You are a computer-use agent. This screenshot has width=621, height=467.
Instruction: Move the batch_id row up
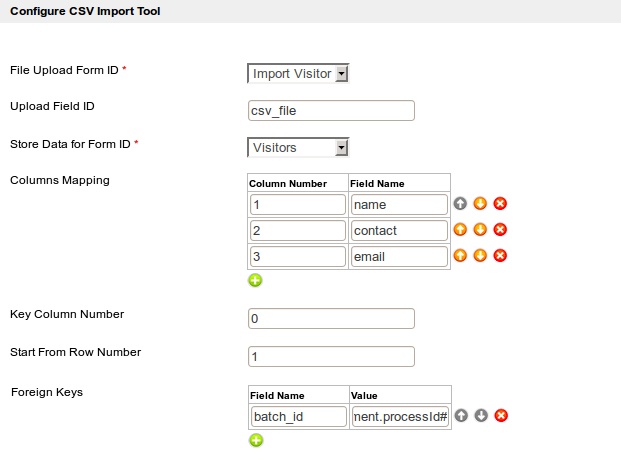tap(460, 415)
